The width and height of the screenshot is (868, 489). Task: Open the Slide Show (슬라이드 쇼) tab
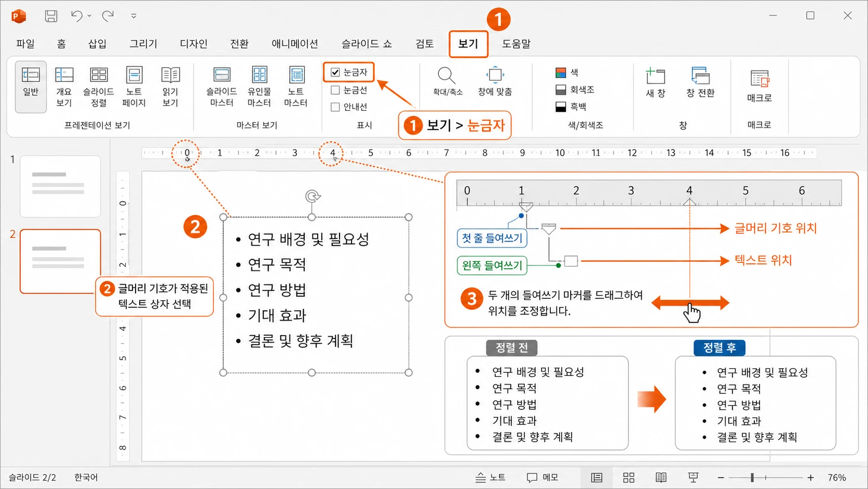tap(367, 44)
